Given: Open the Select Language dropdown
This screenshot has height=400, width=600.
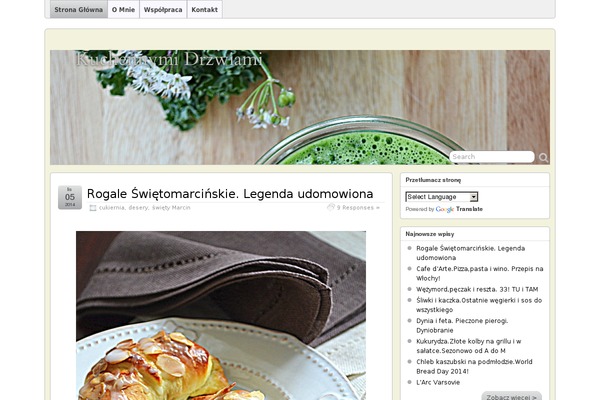Looking at the screenshot, I should (442, 197).
